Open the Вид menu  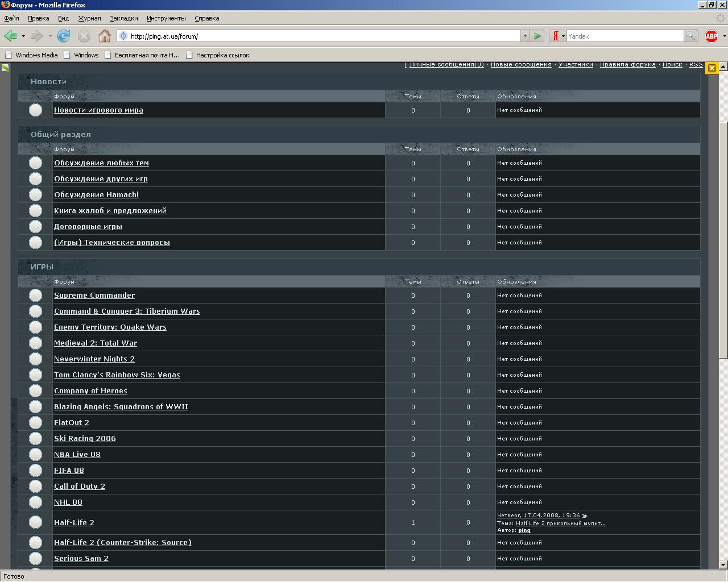pyautogui.click(x=63, y=18)
